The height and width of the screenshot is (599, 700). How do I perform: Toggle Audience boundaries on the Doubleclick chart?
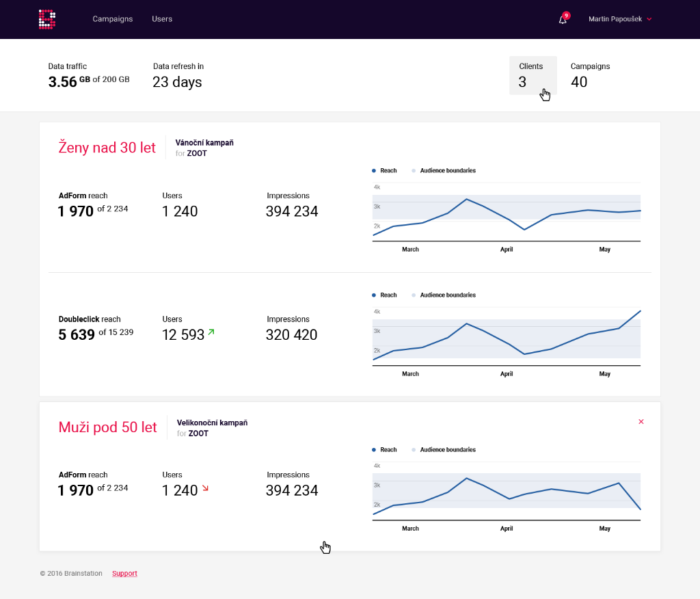click(444, 295)
